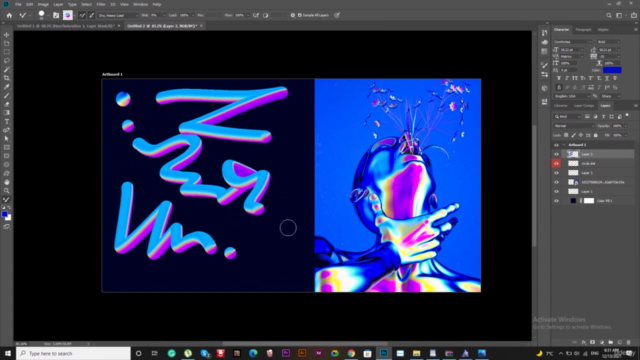This screenshot has height=360, width=640.
Task: Select the Lasso tool
Action: (7, 60)
